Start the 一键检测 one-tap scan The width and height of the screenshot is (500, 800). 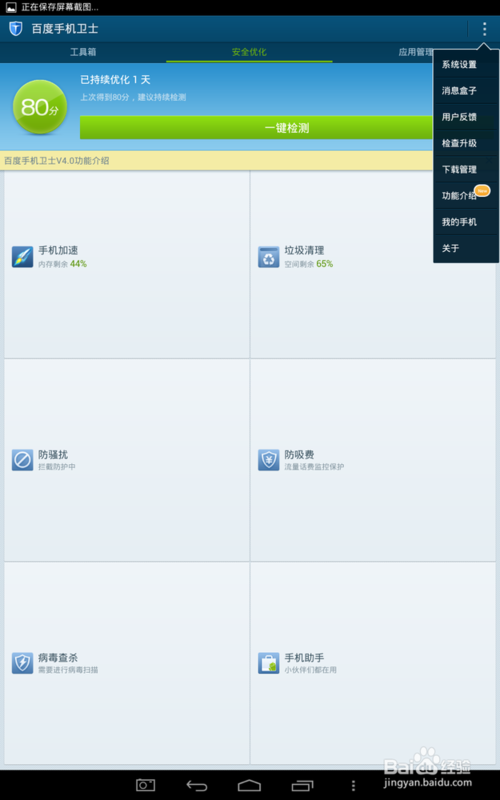pos(286,128)
